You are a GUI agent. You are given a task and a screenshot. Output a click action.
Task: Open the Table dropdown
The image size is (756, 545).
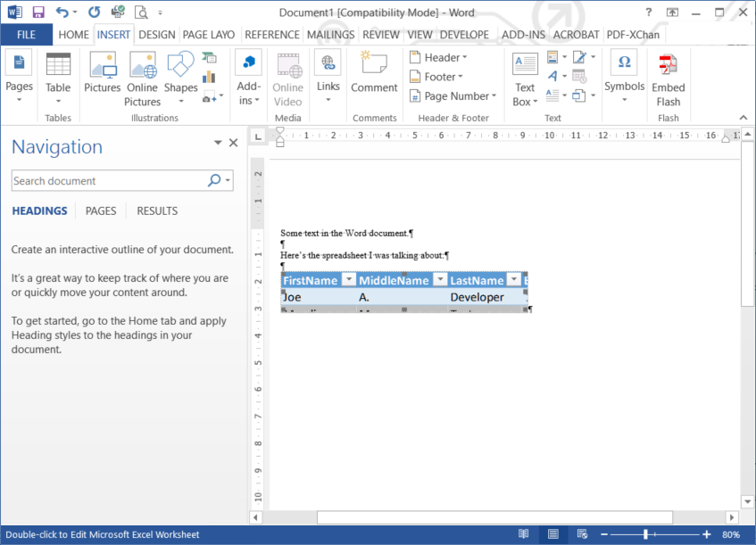point(58,101)
